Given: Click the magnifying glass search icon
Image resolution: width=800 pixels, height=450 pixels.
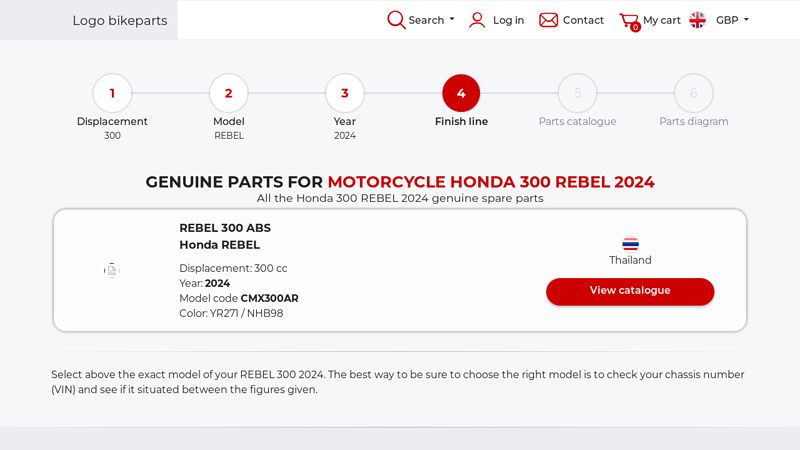Looking at the screenshot, I should point(396,20).
